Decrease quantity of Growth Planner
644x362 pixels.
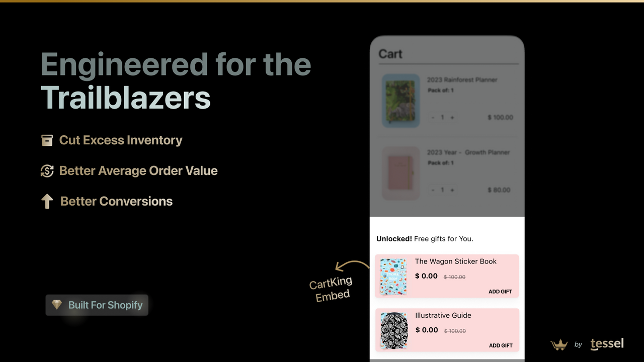[x=433, y=190]
